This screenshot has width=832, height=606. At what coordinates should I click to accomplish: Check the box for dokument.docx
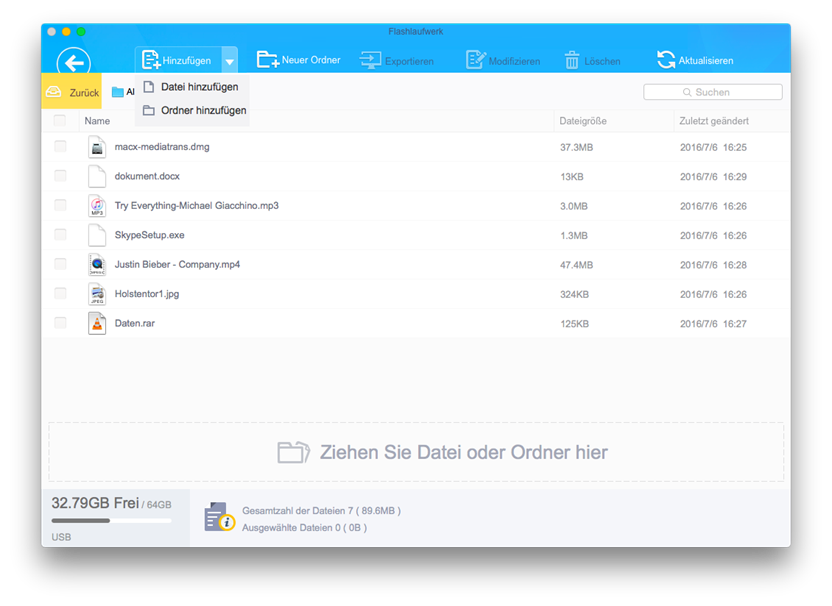[60, 176]
